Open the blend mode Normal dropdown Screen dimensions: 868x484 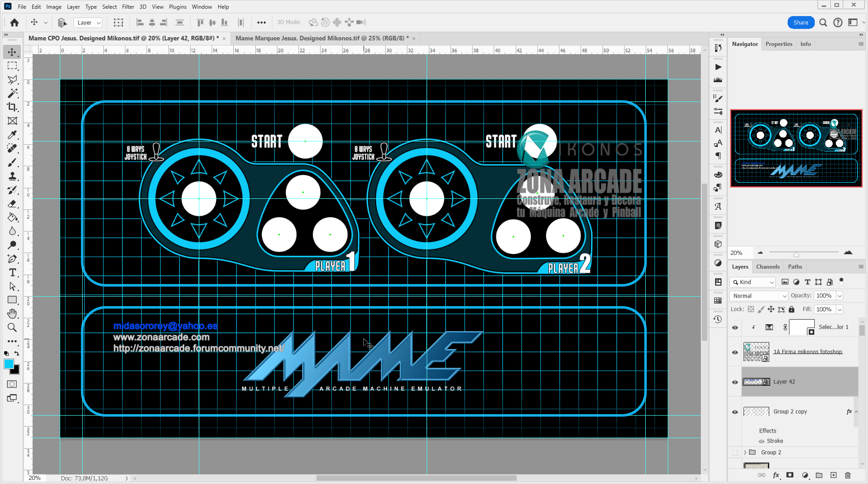[x=758, y=296]
